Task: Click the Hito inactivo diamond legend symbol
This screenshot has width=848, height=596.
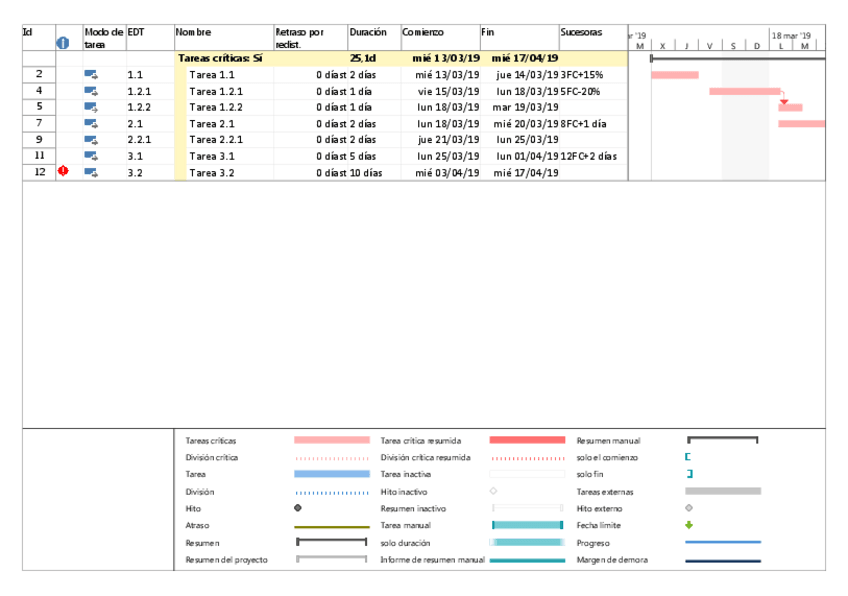Action: pyautogui.click(x=493, y=491)
